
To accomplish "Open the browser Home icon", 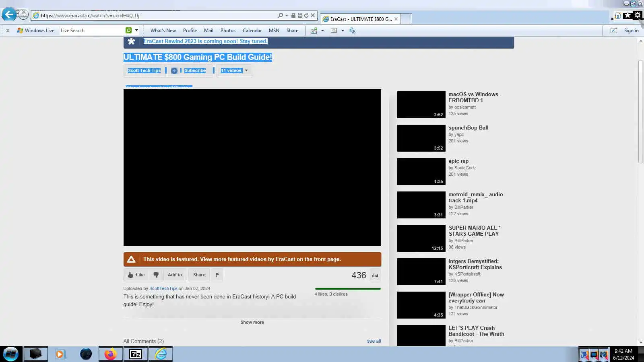I will click(x=618, y=16).
